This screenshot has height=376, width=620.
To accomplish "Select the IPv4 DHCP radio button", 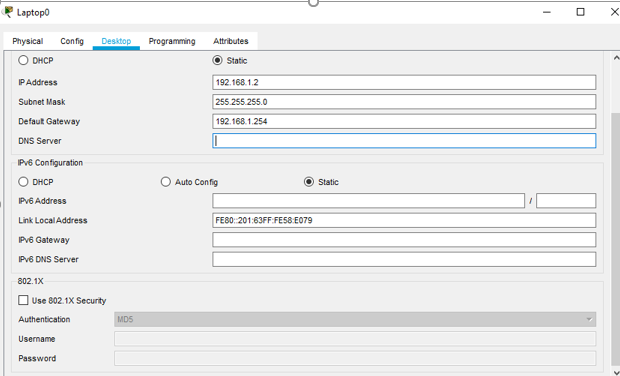I will [x=23, y=60].
